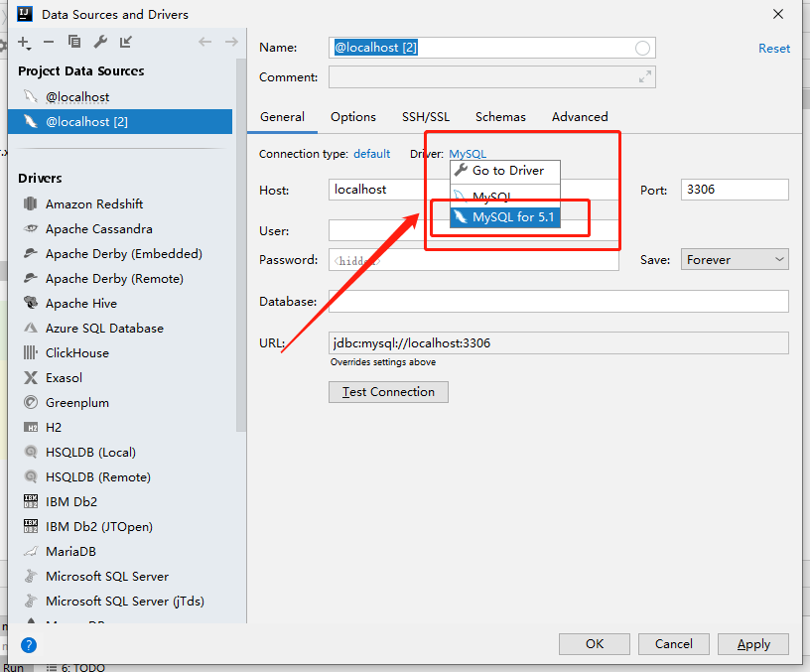This screenshot has height=672, width=810.
Task: Click the MySQL driver link
Action: point(468,154)
